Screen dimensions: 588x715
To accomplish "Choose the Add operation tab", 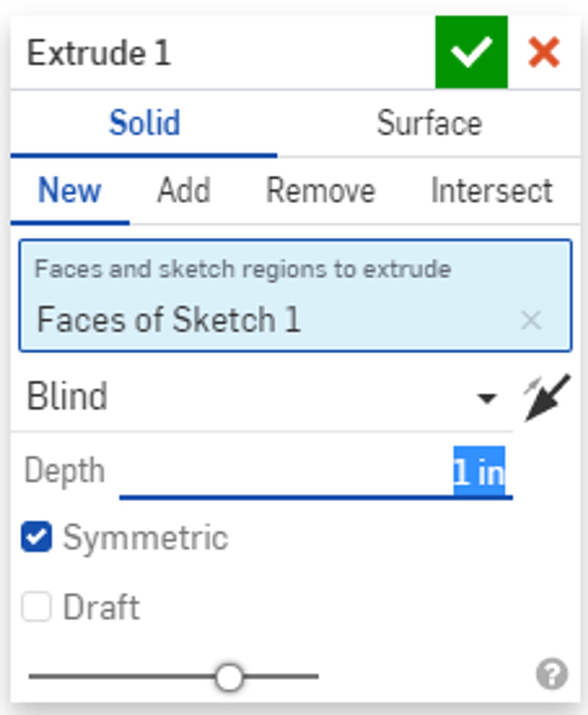I will pyautogui.click(x=184, y=190).
